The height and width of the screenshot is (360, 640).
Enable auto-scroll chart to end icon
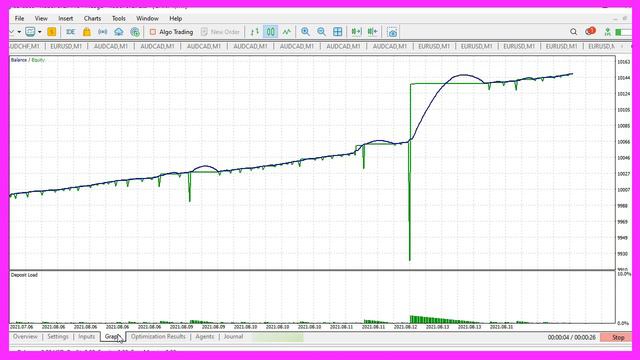356,32
